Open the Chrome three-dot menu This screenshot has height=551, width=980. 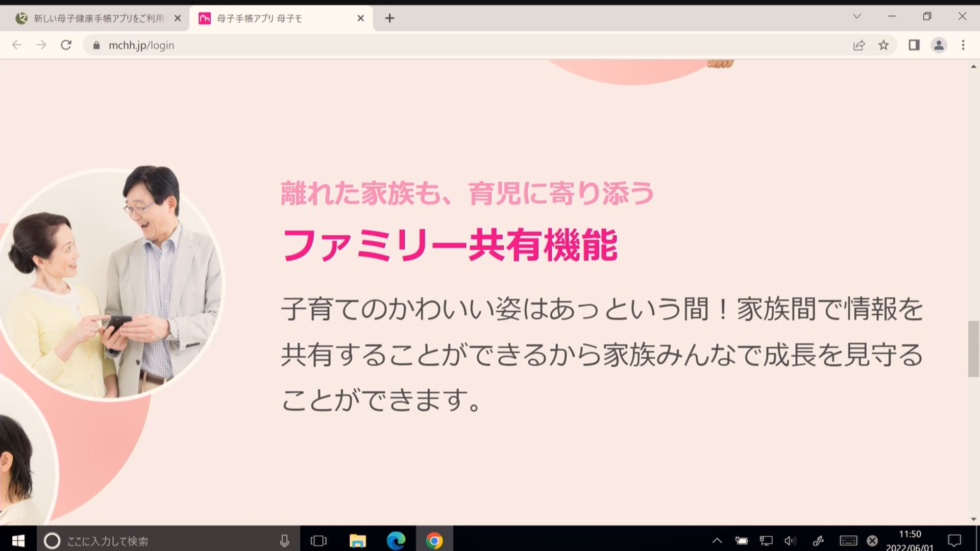tap(963, 45)
